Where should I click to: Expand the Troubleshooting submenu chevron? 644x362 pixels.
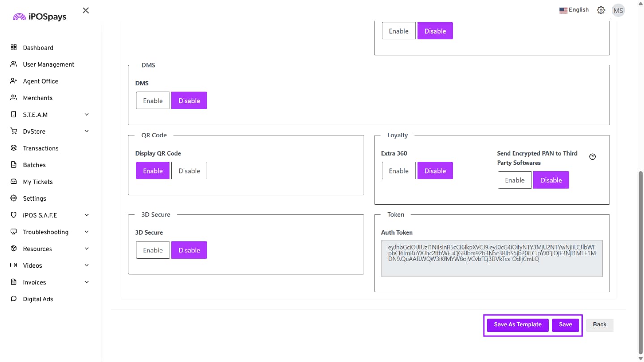tap(87, 232)
